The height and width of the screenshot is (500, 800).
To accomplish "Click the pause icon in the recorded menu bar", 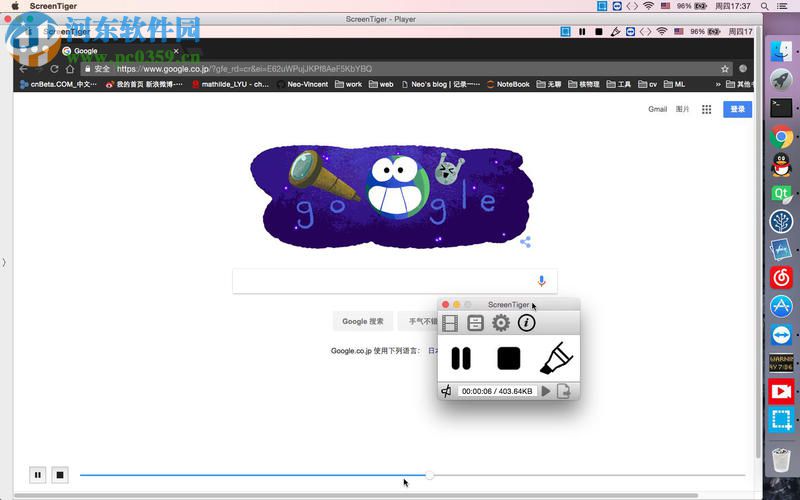I will tap(582, 32).
